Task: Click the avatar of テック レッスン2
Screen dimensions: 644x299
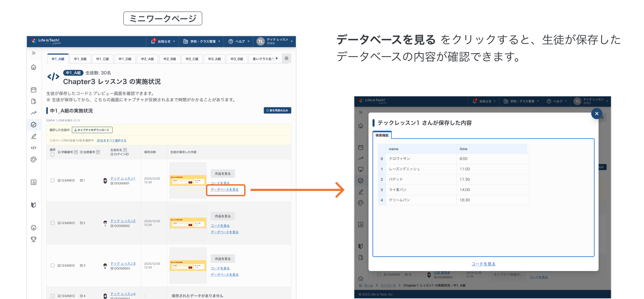Action: (x=105, y=223)
